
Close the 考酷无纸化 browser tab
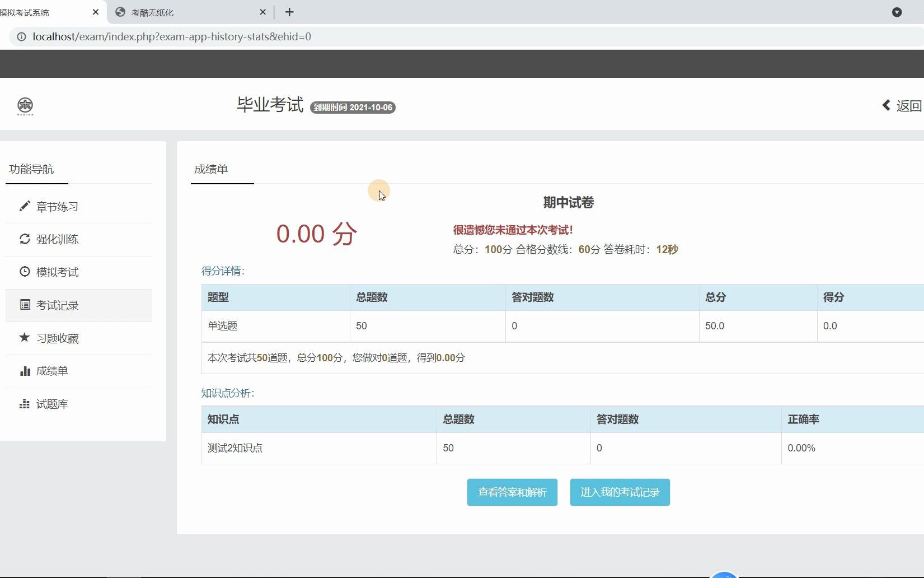point(263,12)
